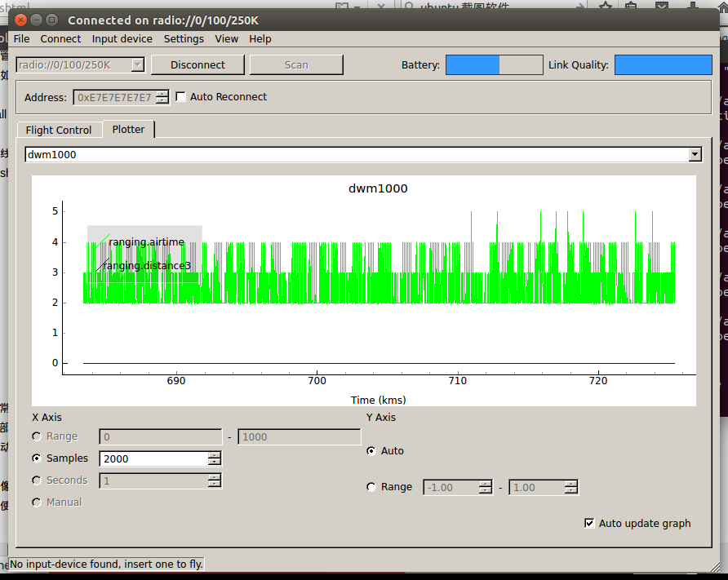Enable the Auto Reconnect checkbox
The width and height of the screenshot is (728, 580).
(181, 96)
